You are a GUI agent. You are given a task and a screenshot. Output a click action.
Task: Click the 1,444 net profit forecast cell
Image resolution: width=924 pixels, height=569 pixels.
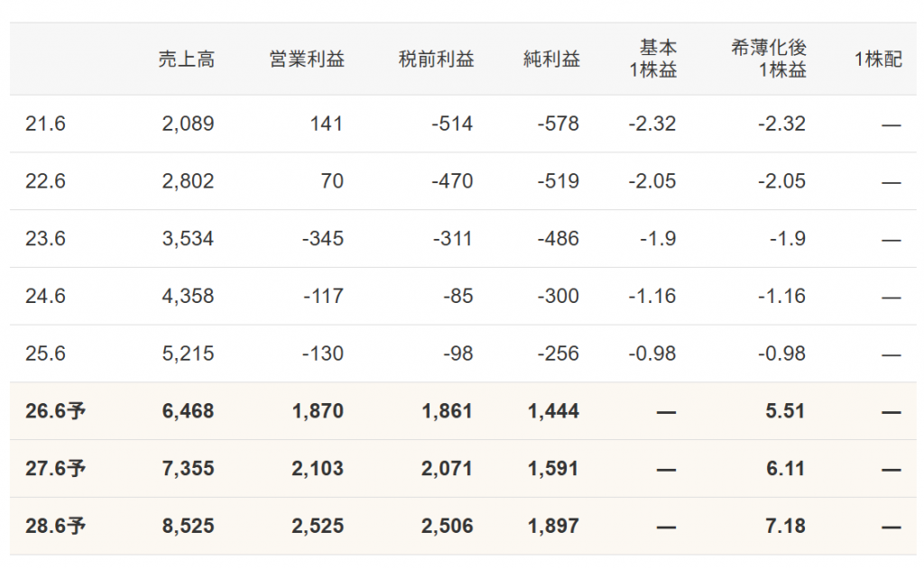(x=553, y=410)
